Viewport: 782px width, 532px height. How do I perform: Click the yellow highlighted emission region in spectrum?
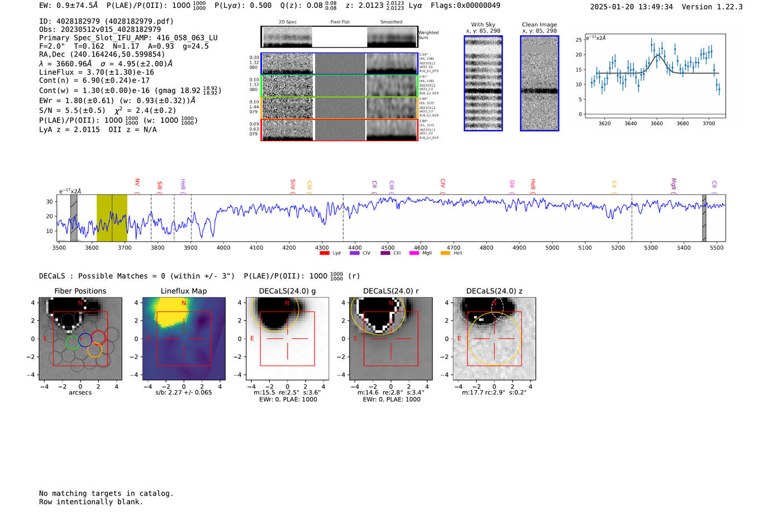coord(112,218)
